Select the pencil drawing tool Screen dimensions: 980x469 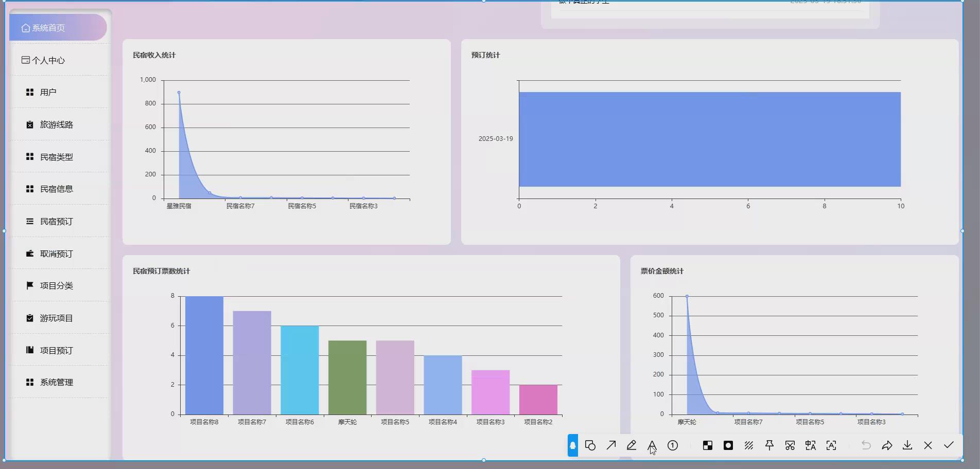click(x=632, y=445)
